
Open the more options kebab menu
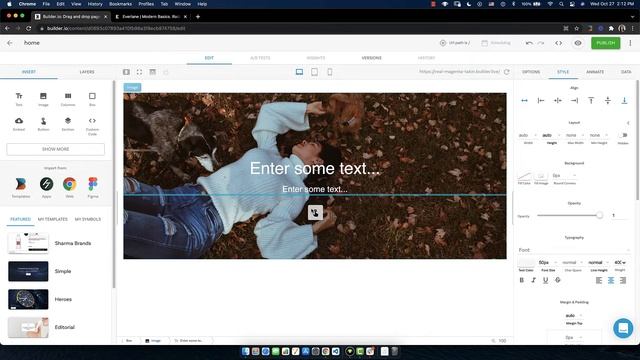[630, 43]
